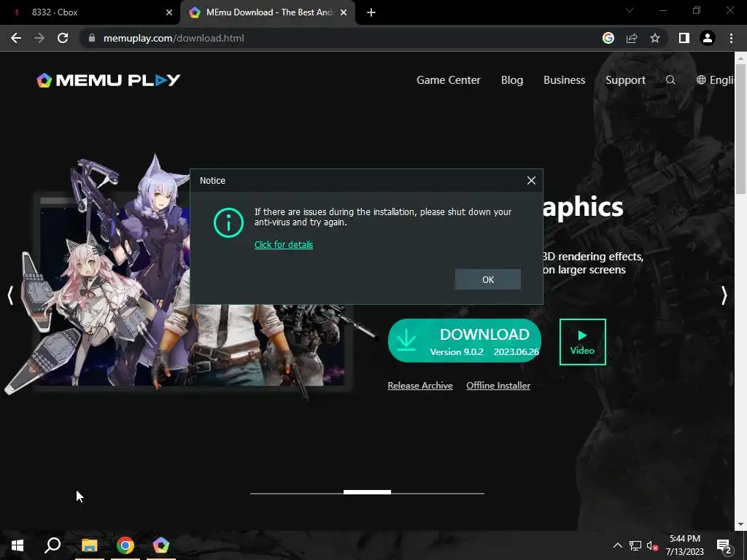The image size is (747, 560).
Task: Go forward in browser history
Action: point(39,38)
